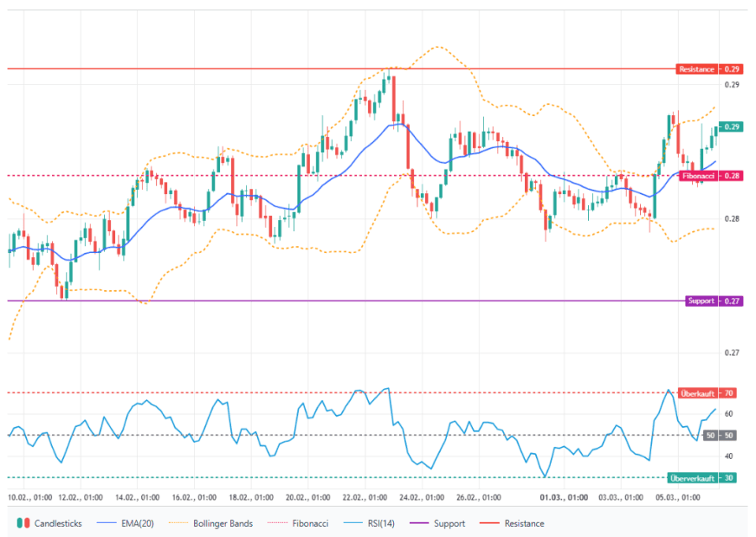The height and width of the screenshot is (537, 756).
Task: Select the bold 01.03., 01:00 date label
Action: point(565,498)
